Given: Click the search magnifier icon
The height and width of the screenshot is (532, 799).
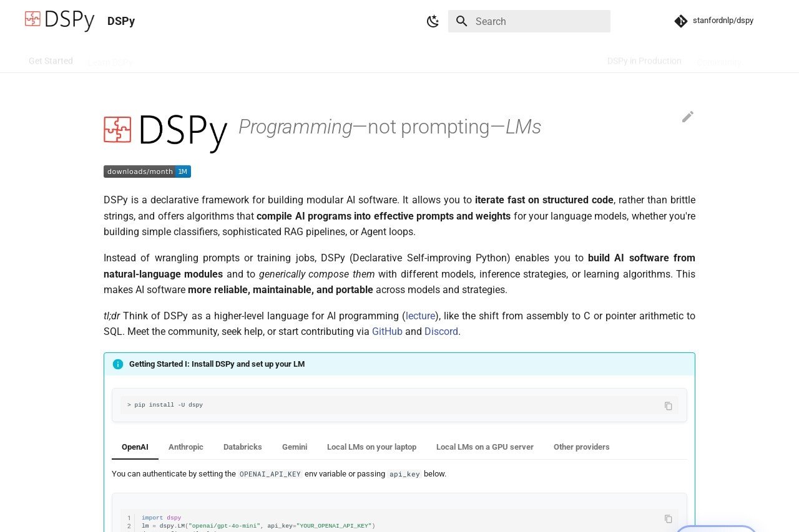Looking at the screenshot, I should pos(462,21).
